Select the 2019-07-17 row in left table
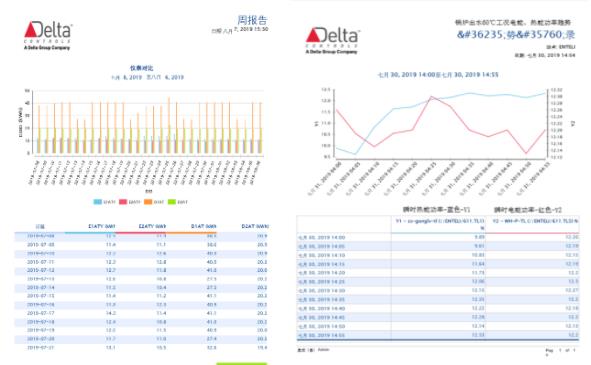 point(141,313)
